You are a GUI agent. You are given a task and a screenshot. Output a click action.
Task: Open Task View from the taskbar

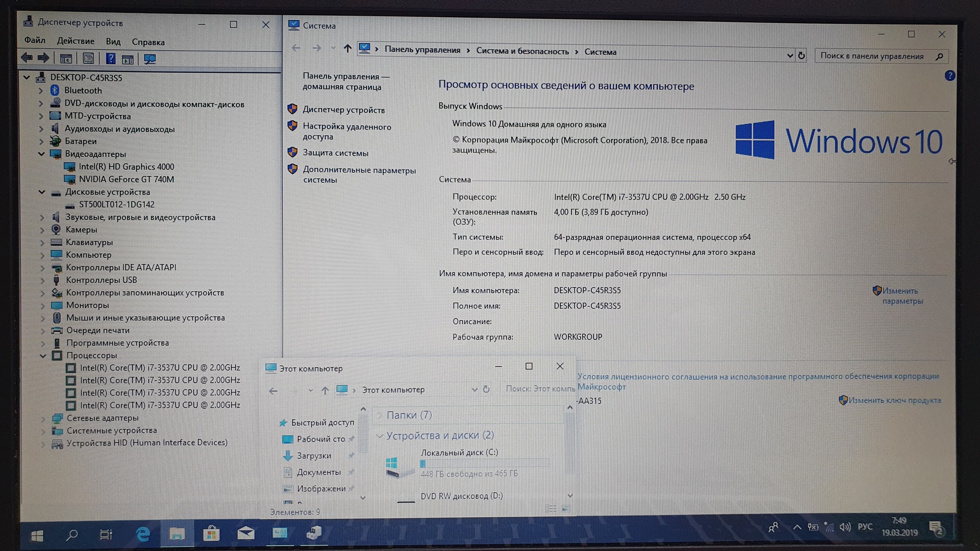click(x=106, y=534)
